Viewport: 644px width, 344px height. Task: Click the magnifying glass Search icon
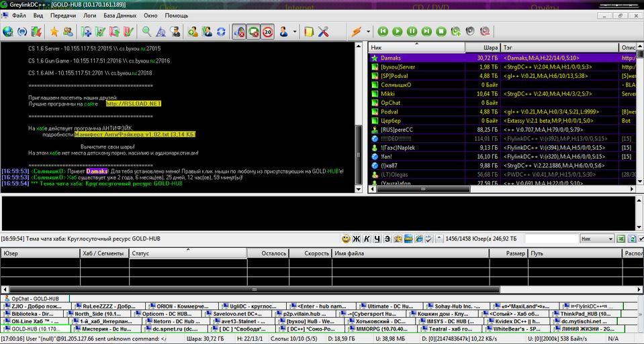pyautogui.click(x=146, y=32)
